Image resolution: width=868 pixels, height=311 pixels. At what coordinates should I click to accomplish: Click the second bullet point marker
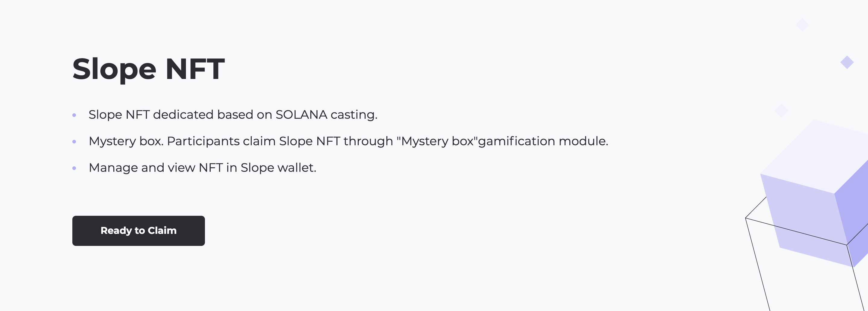click(74, 142)
